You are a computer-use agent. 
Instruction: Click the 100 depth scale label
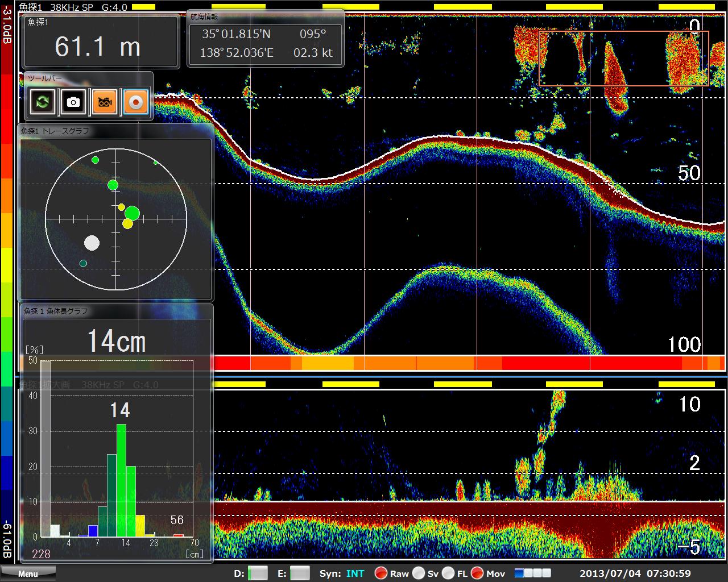684,344
